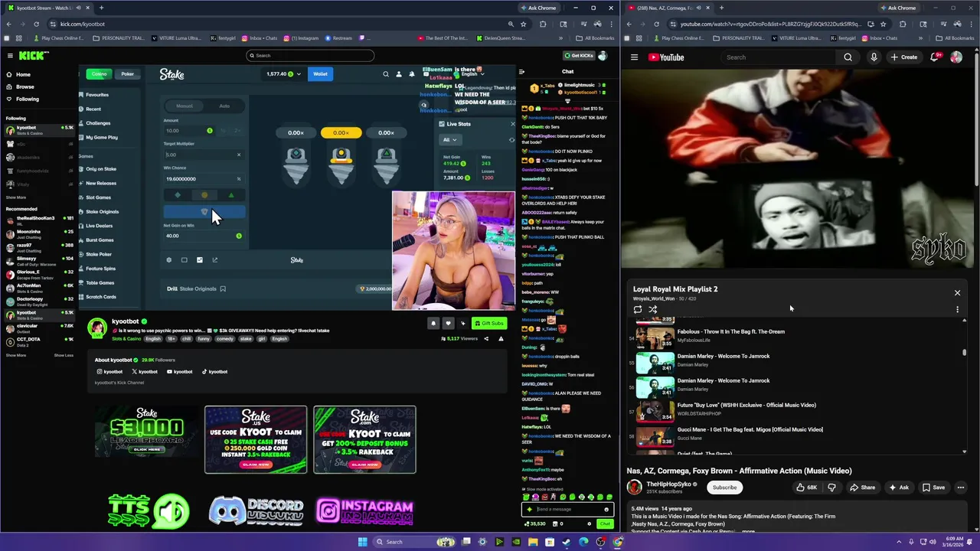Open kyootbot X profile link
This screenshot has height=551, width=980.
pos(145,372)
